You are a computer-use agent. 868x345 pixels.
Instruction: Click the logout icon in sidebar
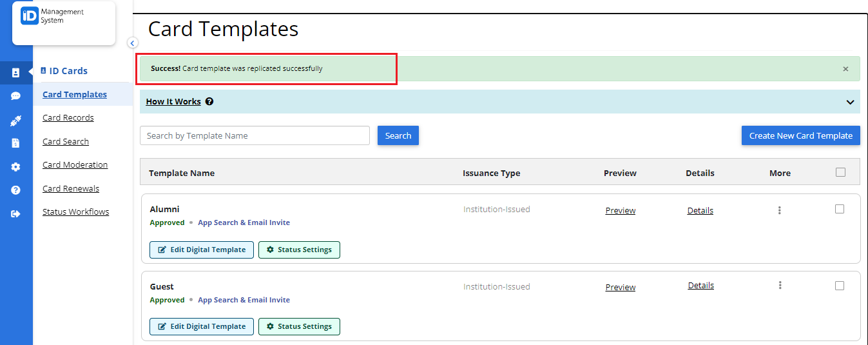click(15, 214)
